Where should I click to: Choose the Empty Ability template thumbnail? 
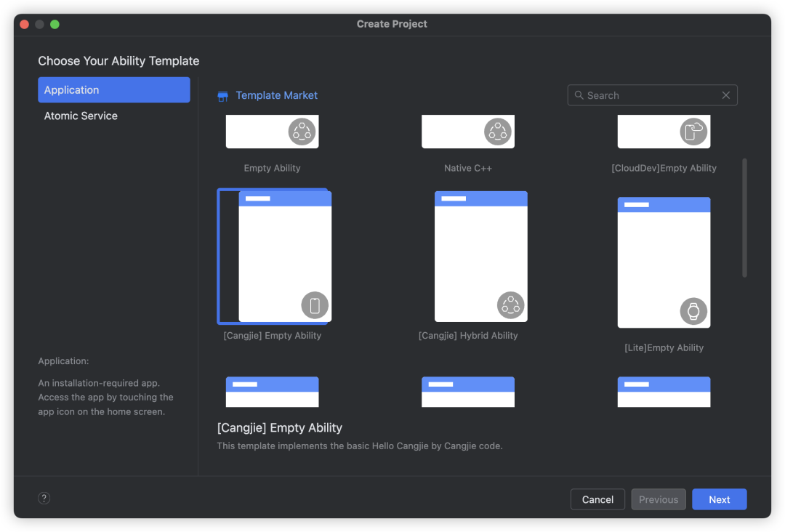click(x=272, y=132)
